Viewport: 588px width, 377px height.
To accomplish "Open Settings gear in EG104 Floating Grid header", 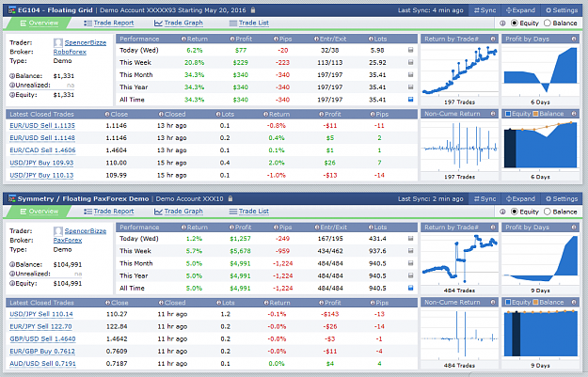I will (x=548, y=10).
